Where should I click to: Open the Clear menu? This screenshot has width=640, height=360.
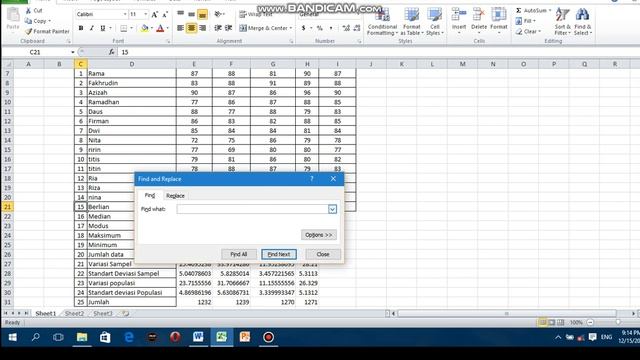click(528, 31)
